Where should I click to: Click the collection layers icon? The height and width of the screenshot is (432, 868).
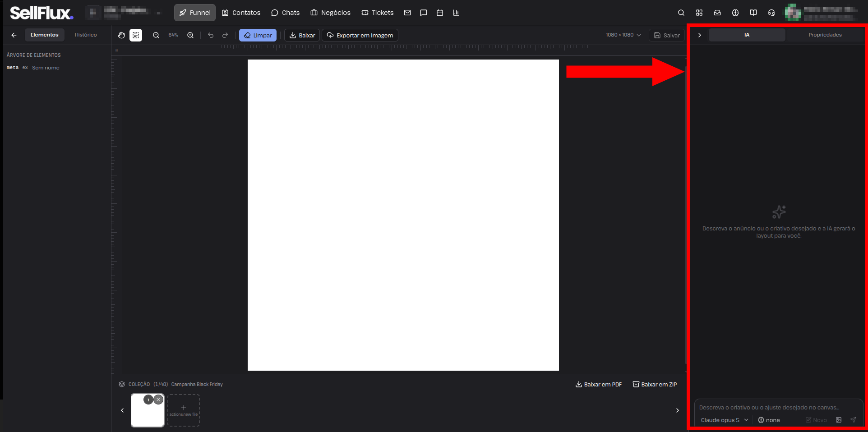(x=122, y=384)
